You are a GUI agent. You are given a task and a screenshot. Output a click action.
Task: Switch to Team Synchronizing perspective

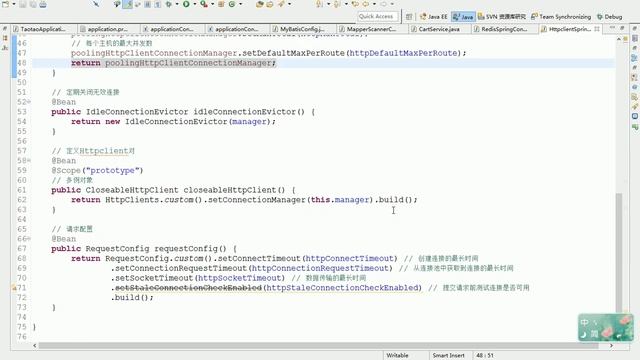561,17
